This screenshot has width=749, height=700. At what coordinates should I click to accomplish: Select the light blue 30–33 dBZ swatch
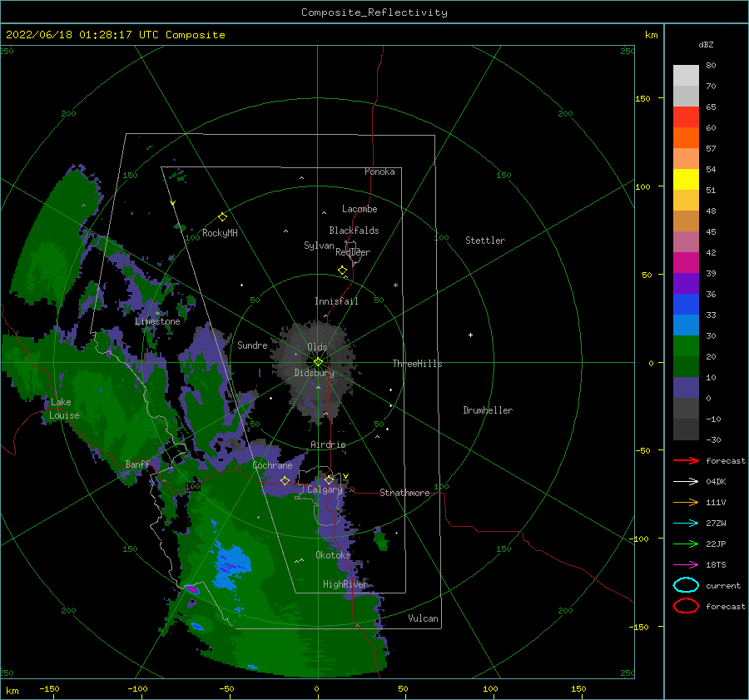[x=686, y=325]
